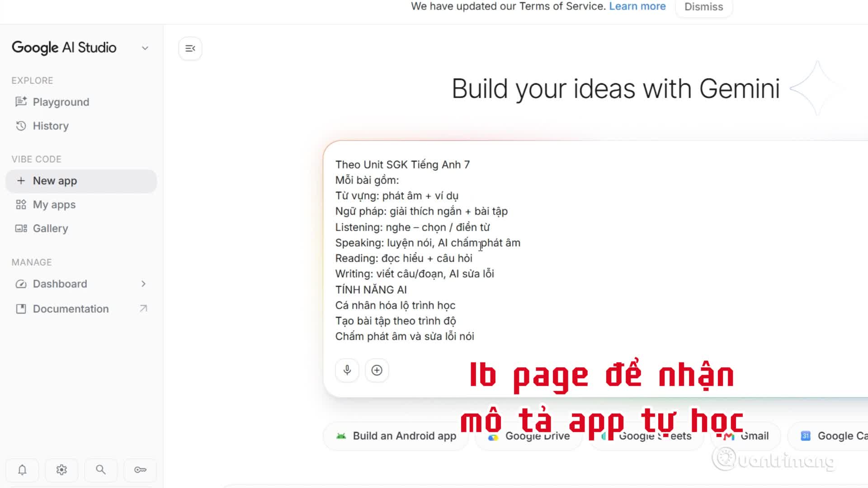Click the line 'TÍNH NĂNG AI'
The width and height of the screenshot is (868, 488).
point(371,290)
